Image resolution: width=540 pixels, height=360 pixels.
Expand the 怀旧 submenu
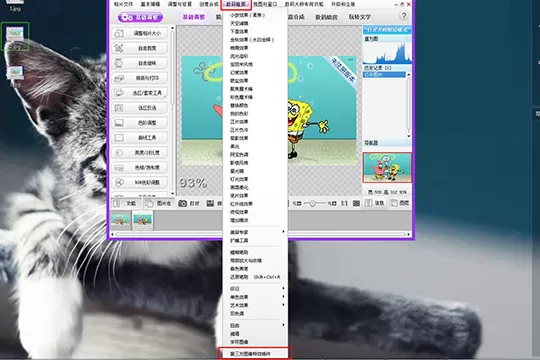(255, 289)
